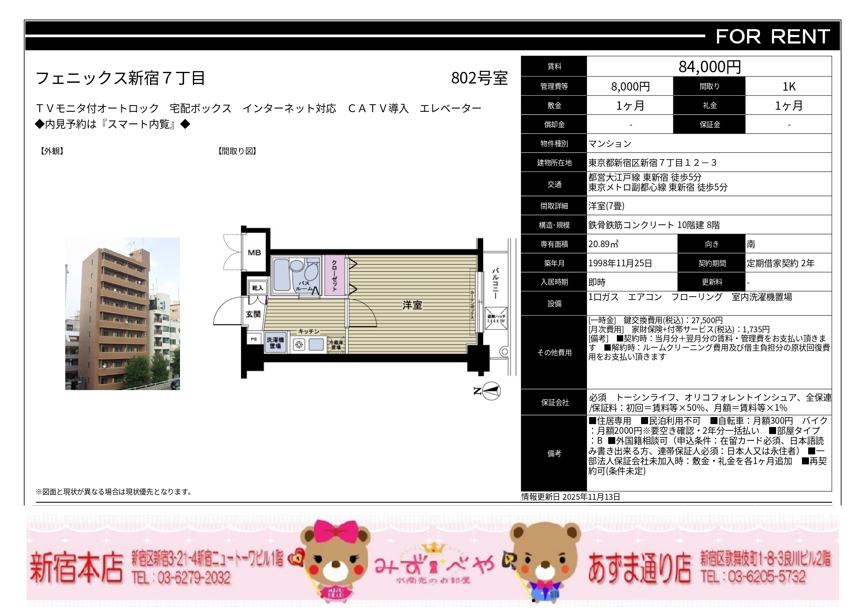Click the north compass icon
The width and height of the screenshot is (868, 614).
pyautogui.click(x=491, y=391)
